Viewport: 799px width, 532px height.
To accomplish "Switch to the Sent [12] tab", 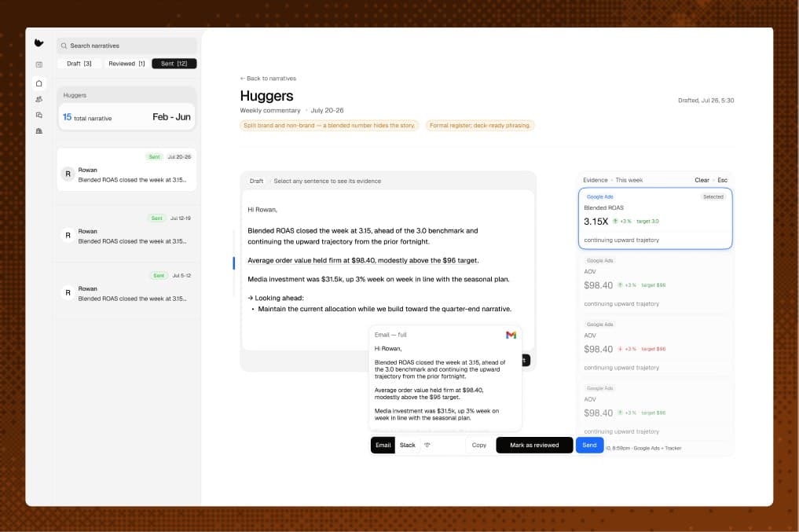I will coord(174,64).
